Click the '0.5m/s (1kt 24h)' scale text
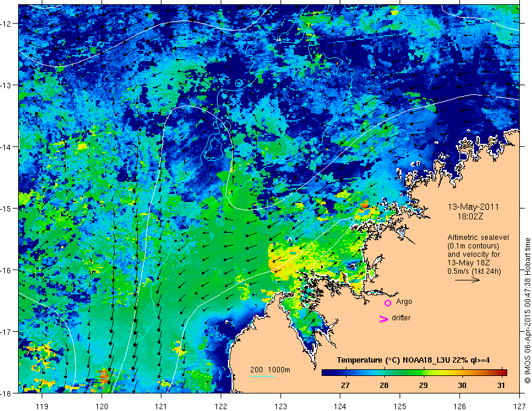 pos(475,271)
